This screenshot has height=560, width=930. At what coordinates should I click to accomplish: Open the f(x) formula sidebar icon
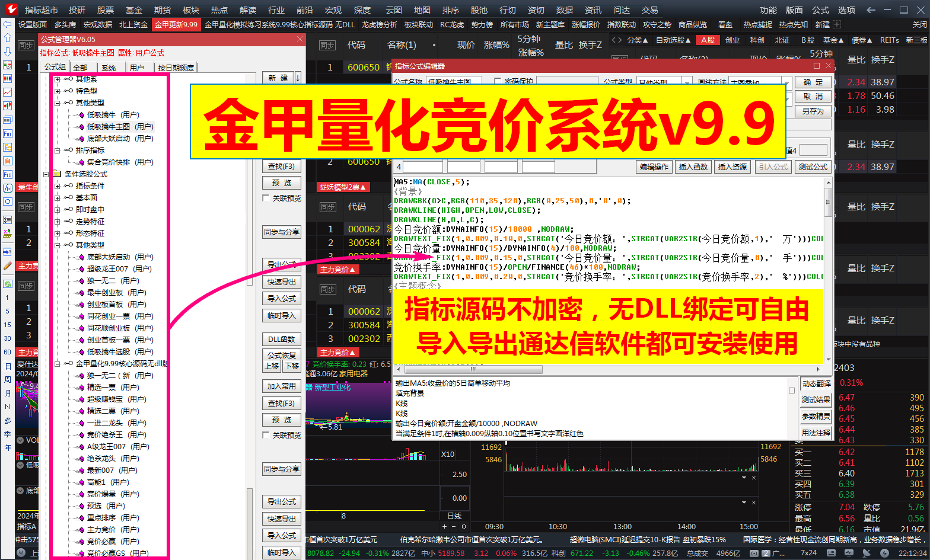7,188
